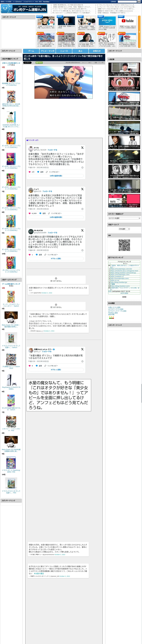142x644 pixels.
Task: Click https://moudamepo.com/10/ ranking link
Action: coord(121,269)
